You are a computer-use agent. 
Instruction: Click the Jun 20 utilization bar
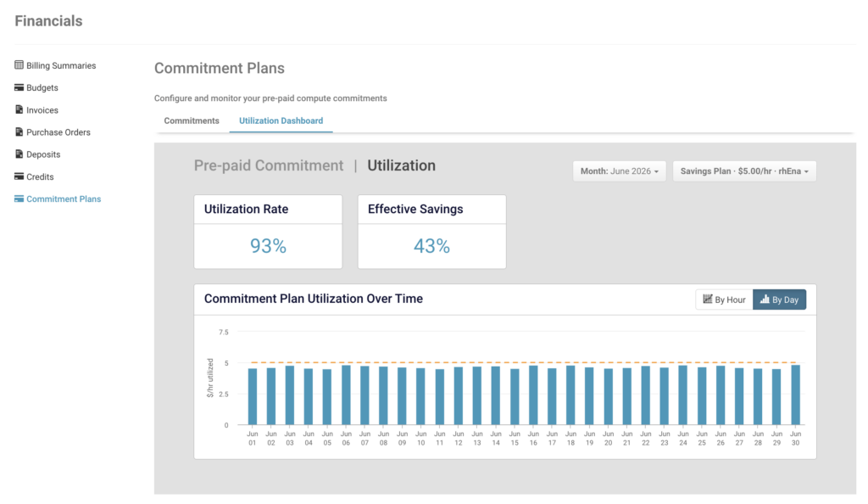609,396
